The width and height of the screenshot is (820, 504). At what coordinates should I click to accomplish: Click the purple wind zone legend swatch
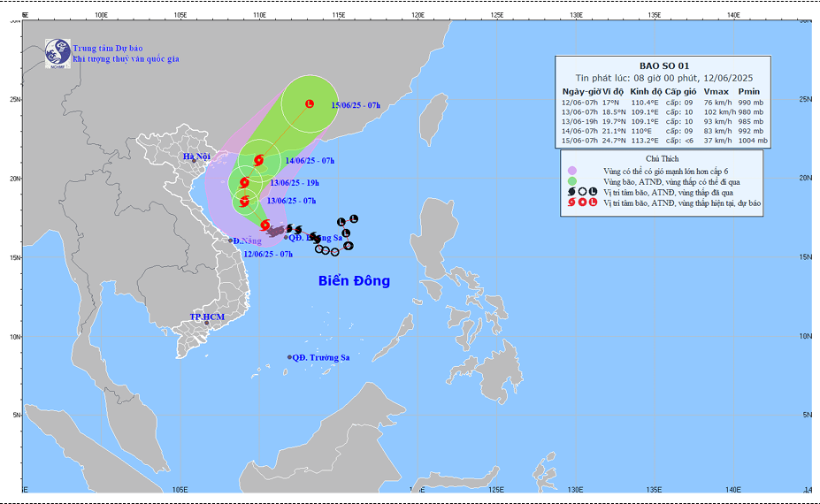(x=572, y=170)
